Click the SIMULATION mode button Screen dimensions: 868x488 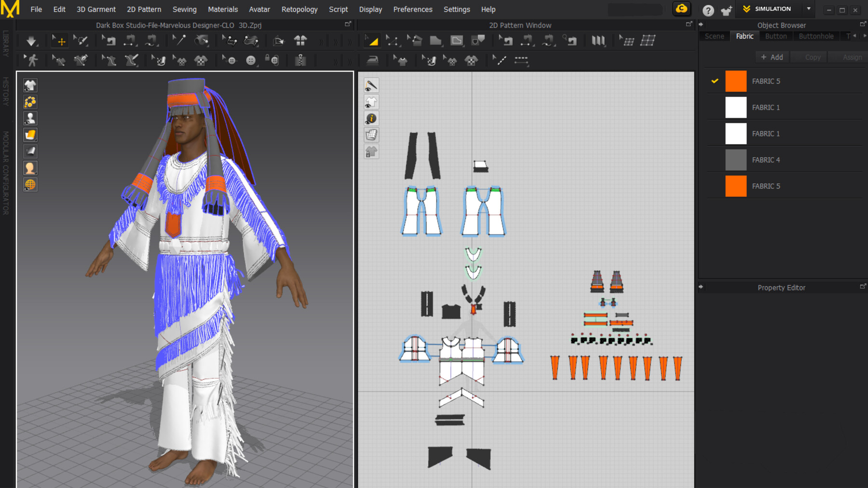(768, 9)
